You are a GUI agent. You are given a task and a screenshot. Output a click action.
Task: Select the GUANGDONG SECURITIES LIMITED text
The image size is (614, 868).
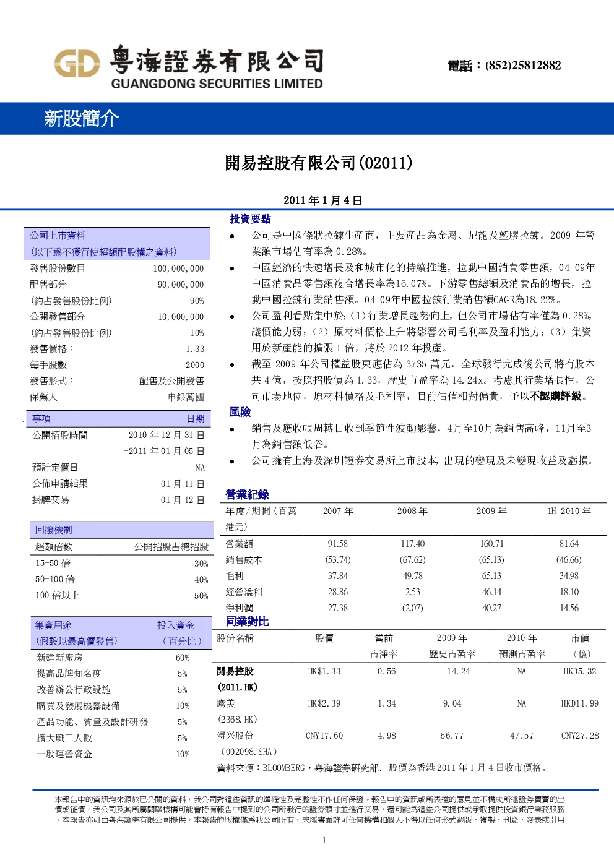click(217, 84)
